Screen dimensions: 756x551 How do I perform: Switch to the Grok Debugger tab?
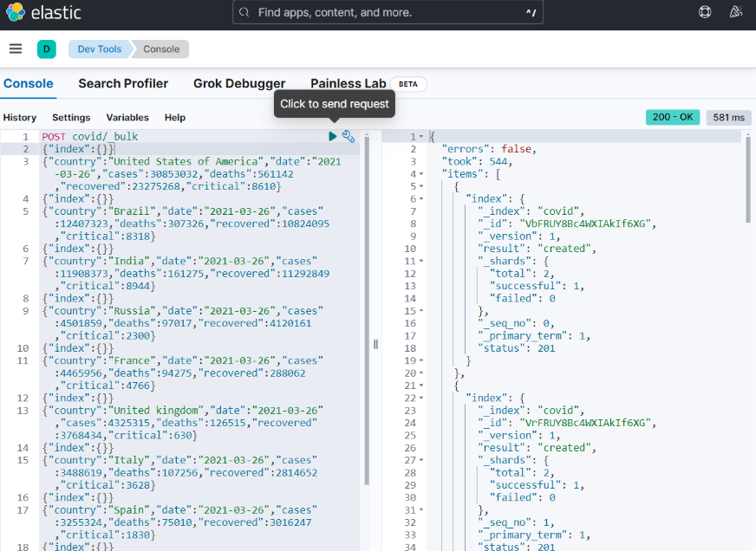[x=239, y=84]
